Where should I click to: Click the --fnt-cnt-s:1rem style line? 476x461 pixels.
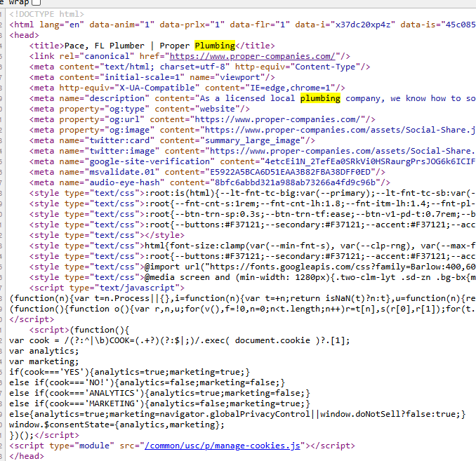pos(253,203)
